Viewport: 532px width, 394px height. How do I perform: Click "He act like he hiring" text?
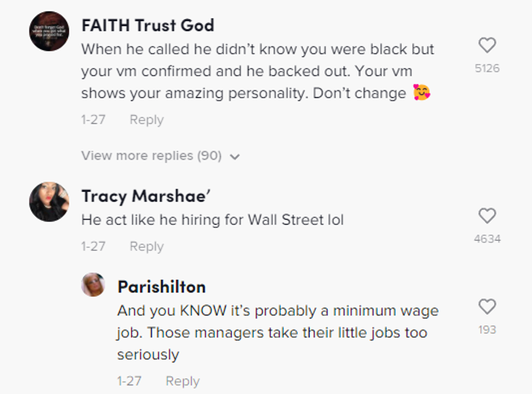point(212,220)
